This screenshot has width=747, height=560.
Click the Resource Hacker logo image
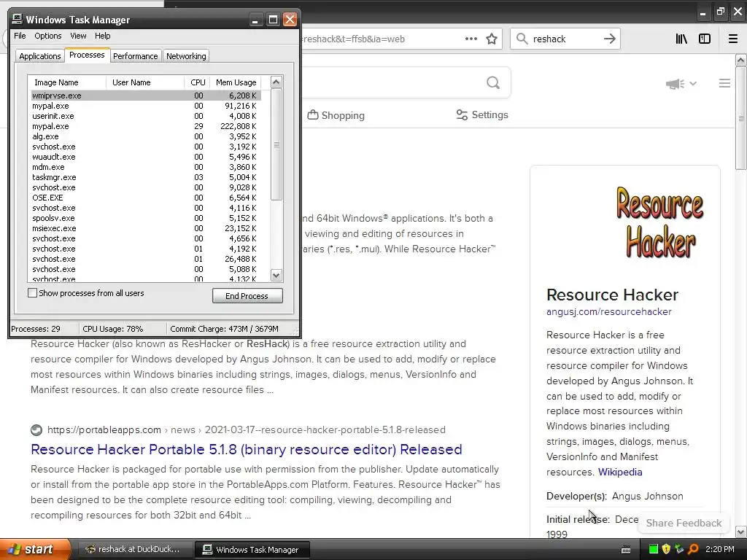click(x=659, y=222)
